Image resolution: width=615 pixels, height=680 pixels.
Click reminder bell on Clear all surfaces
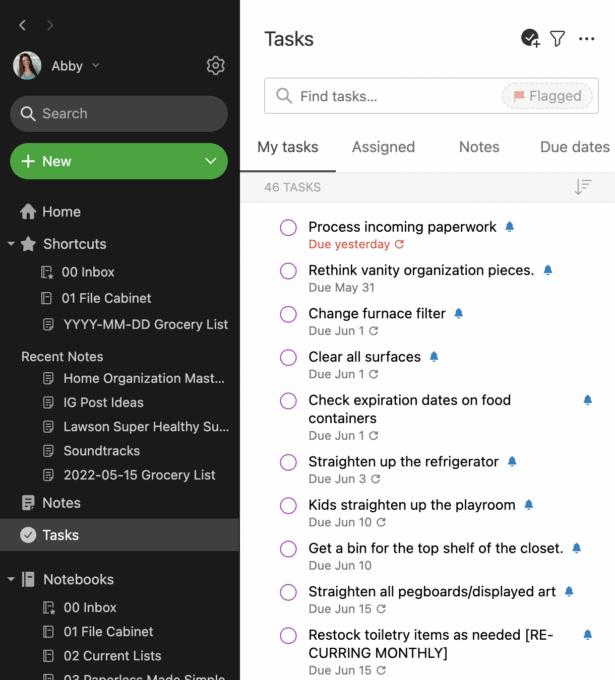point(434,356)
